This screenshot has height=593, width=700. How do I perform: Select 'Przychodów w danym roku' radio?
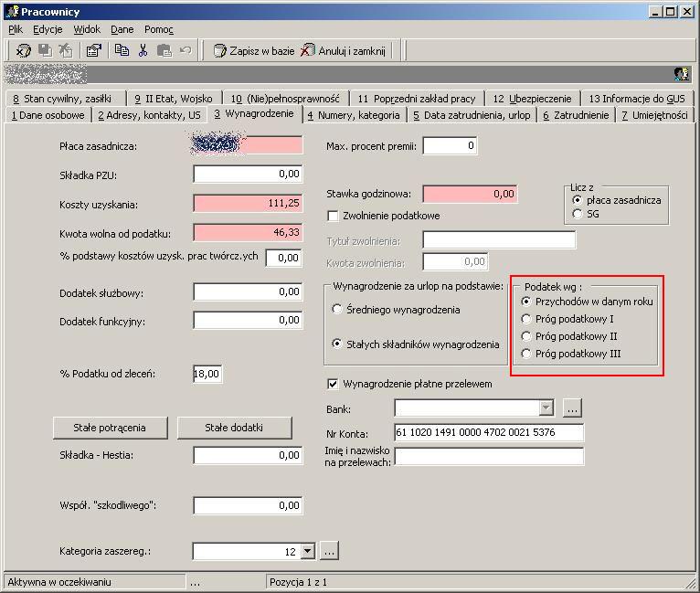pyautogui.click(x=525, y=302)
